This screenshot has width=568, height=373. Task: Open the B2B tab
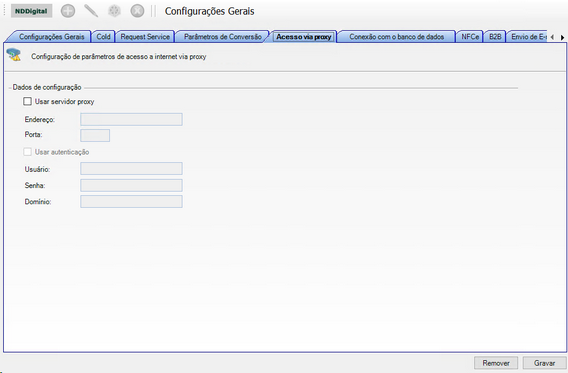[x=495, y=37]
